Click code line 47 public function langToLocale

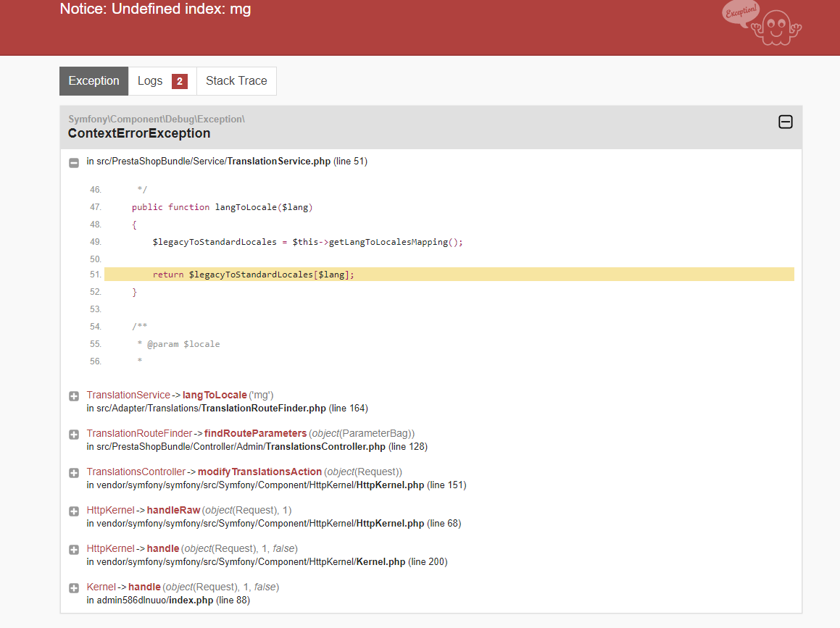click(222, 207)
